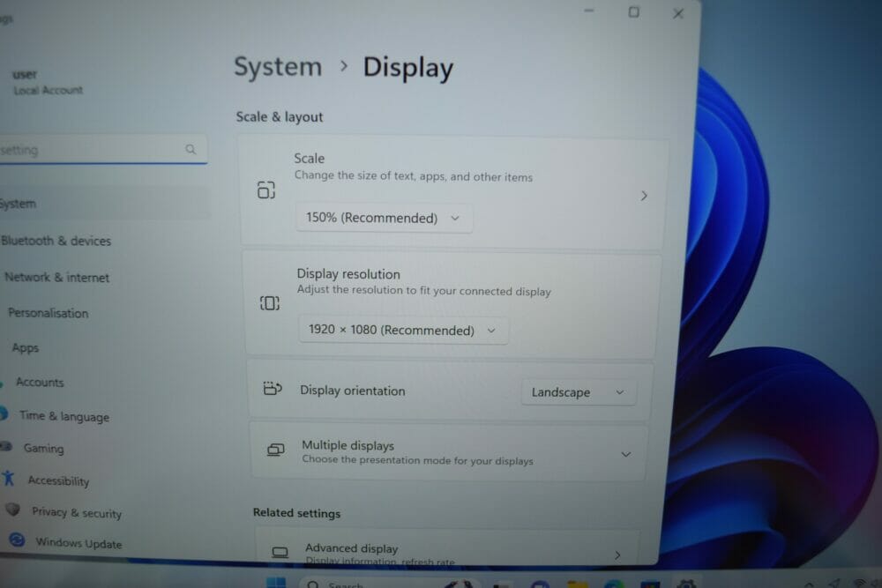Expand the Multiple displays section chevron
This screenshot has width=882, height=588.
[x=625, y=454]
